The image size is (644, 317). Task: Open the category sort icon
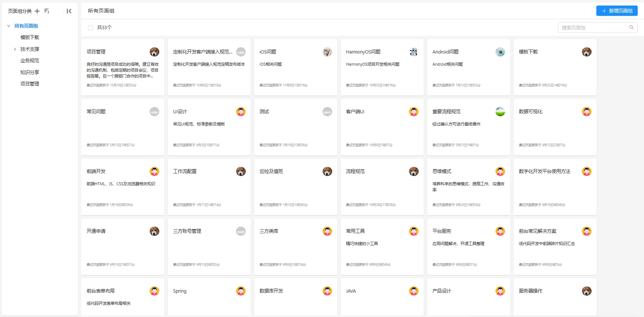click(47, 11)
